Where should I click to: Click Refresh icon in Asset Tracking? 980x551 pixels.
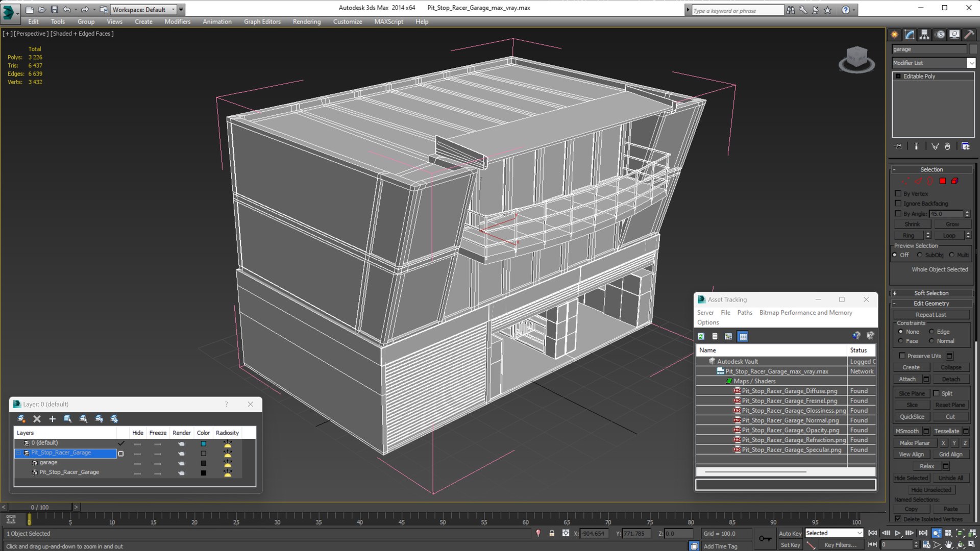(701, 336)
